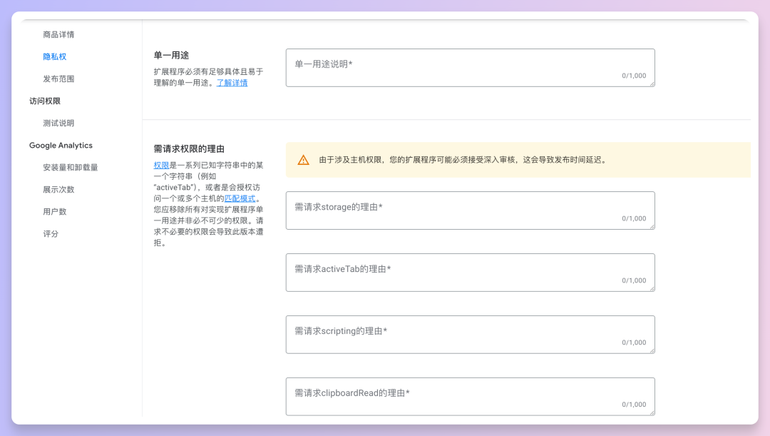Open the 展示次数 sidebar item
Image resolution: width=770 pixels, height=436 pixels.
58,190
